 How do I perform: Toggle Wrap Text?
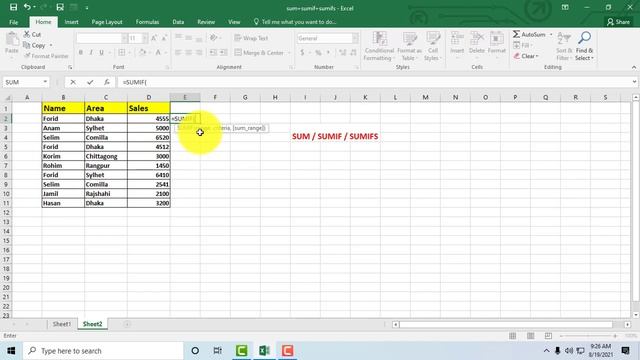pos(251,38)
